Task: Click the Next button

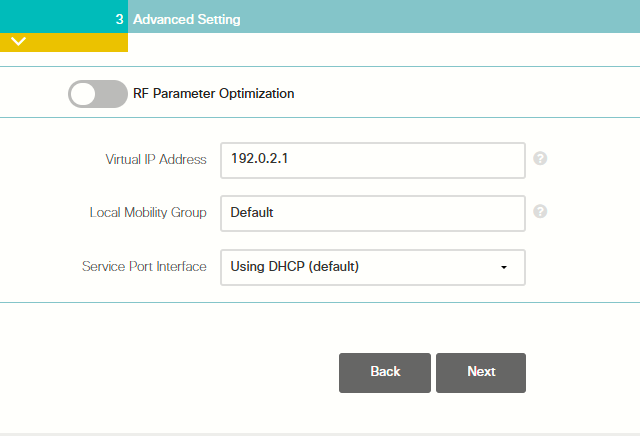Action: click(x=481, y=373)
